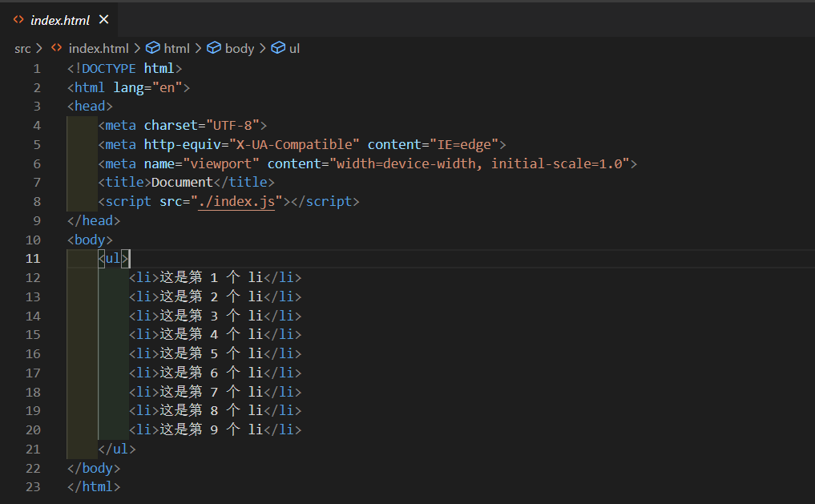Click the li line 这是第 2 个 li
The image size is (815, 504).
coord(216,296)
